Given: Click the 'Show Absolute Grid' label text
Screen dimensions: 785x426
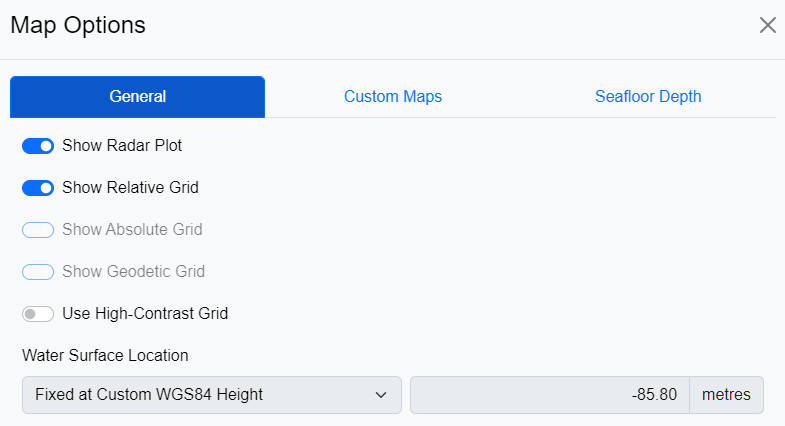Looking at the screenshot, I should click(132, 230).
